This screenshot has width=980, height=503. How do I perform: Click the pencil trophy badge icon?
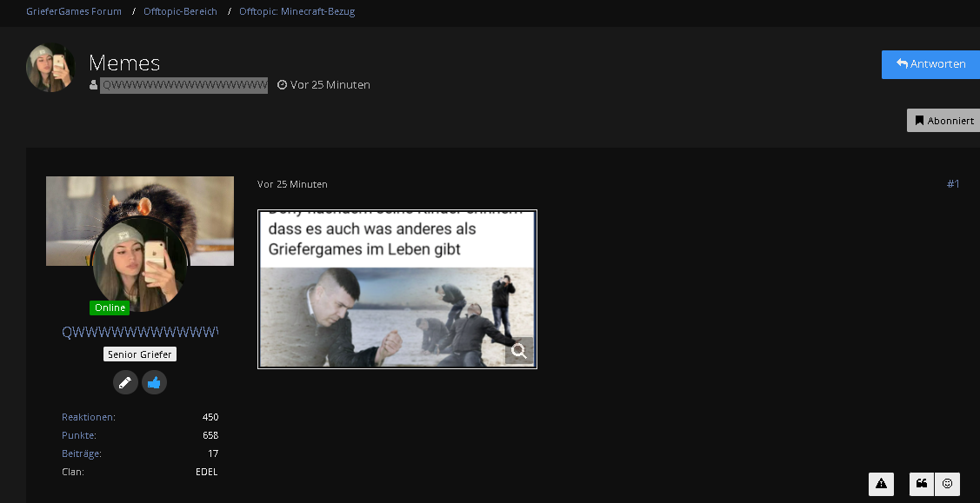pos(125,382)
